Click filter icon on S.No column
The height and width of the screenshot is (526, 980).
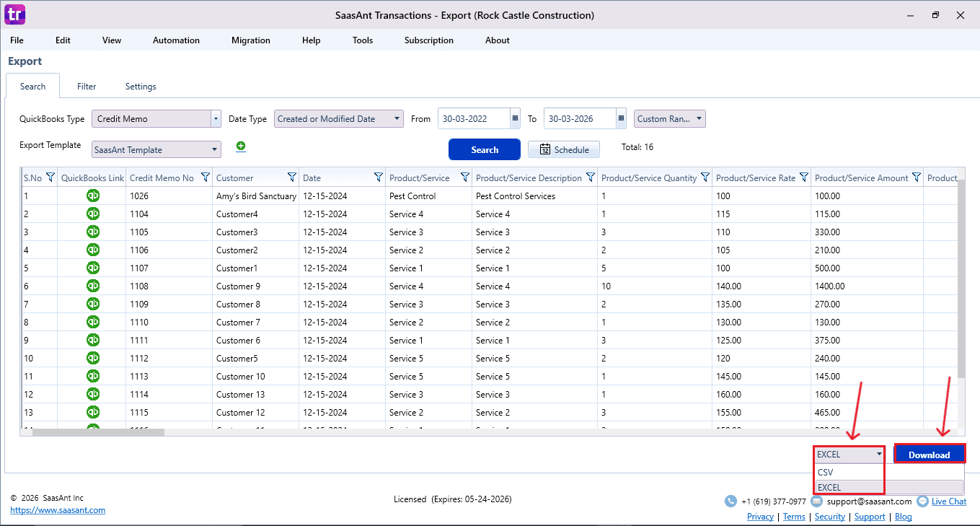click(50, 177)
